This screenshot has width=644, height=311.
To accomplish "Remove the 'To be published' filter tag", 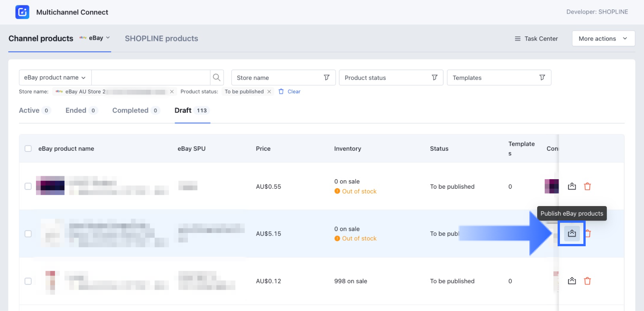I will click(x=269, y=92).
